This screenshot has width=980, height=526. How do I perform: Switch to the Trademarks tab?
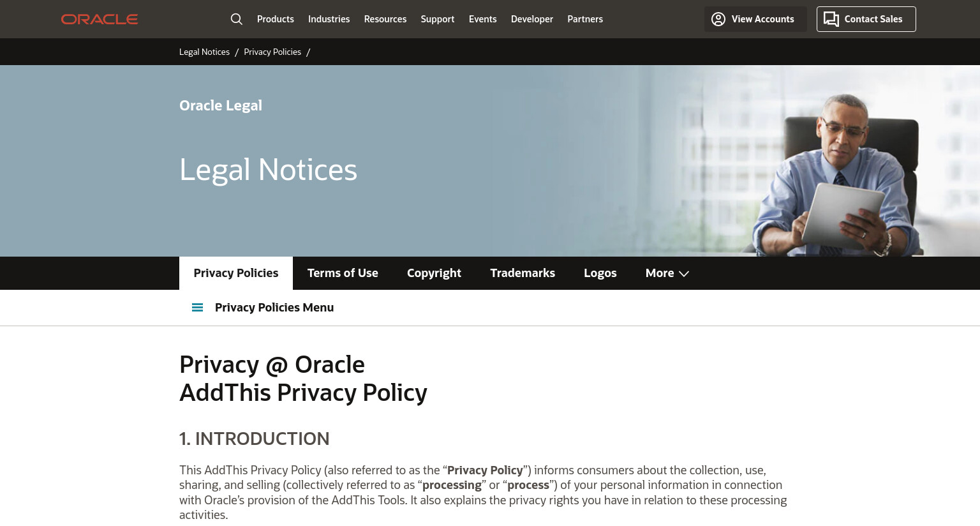tap(523, 273)
